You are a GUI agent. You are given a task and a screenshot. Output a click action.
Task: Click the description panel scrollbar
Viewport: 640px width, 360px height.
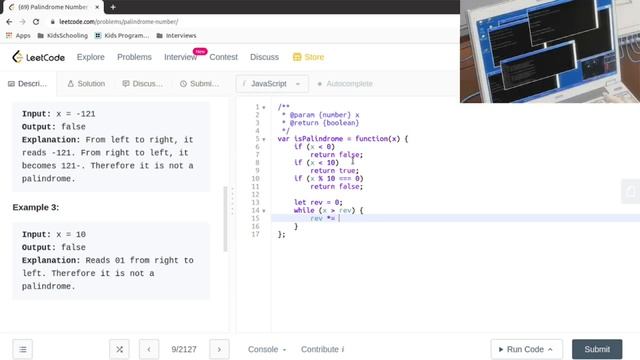[225, 219]
